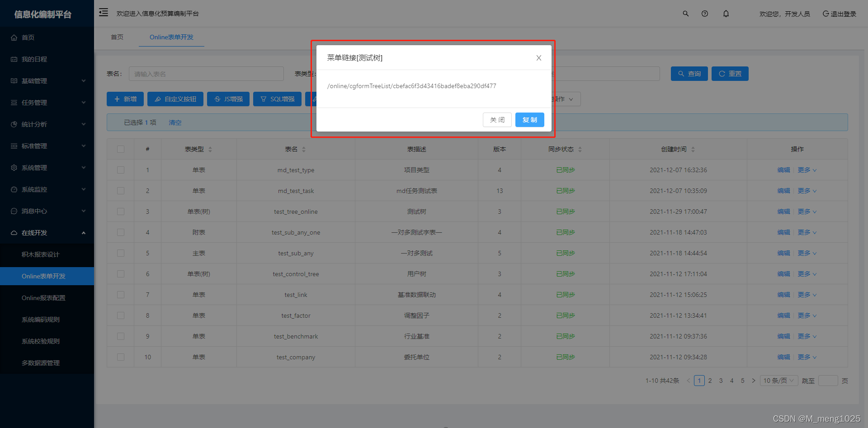Click 清空 to clear selection

(175, 122)
